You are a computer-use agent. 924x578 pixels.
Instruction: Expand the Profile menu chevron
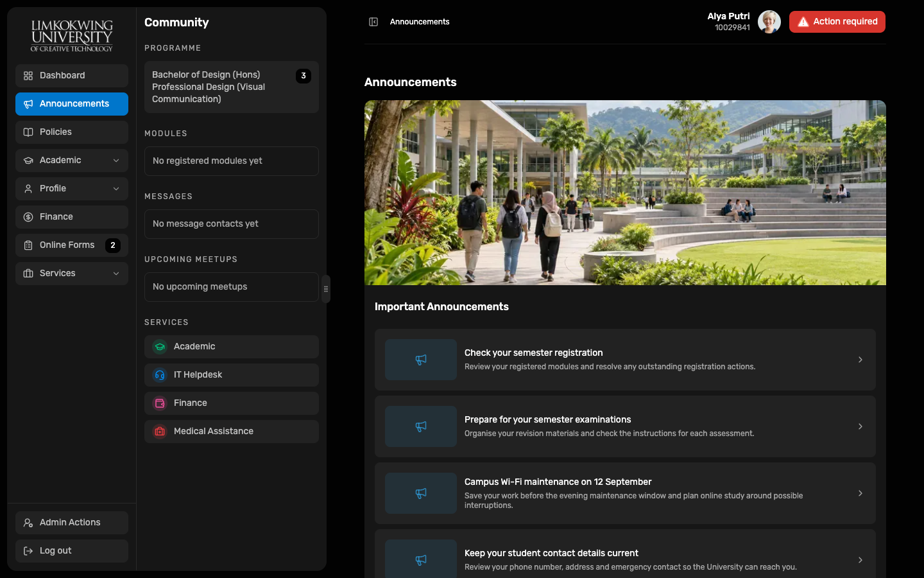click(x=116, y=189)
